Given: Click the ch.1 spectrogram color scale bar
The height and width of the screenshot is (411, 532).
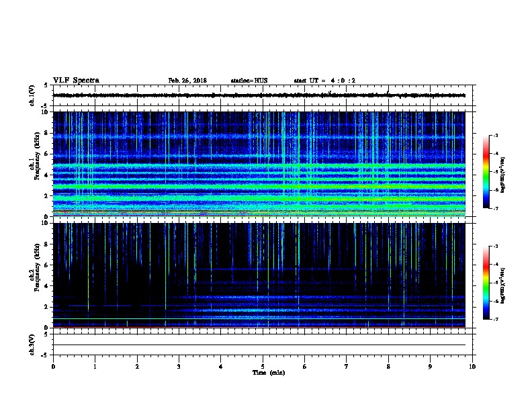Looking at the screenshot, I should pos(486,172).
